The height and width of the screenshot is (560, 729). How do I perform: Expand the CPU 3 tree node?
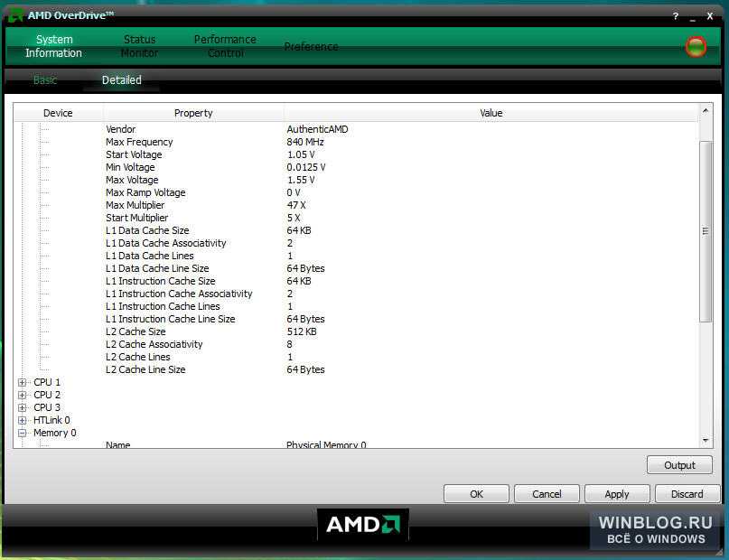click(x=22, y=407)
